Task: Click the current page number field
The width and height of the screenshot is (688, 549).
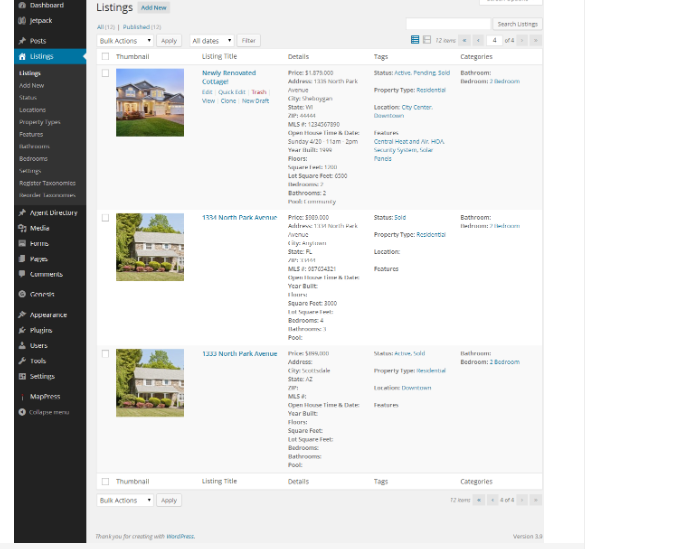Action: click(494, 40)
